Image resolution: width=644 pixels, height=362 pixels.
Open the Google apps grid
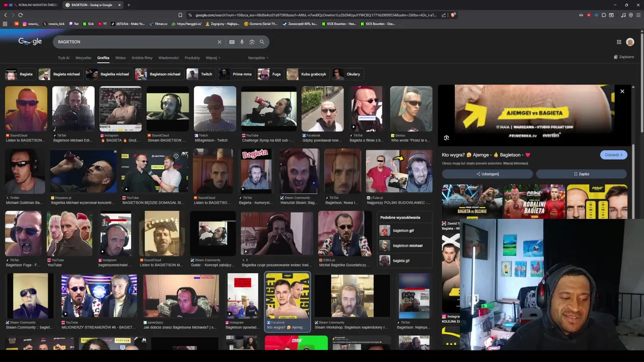pyautogui.click(x=619, y=42)
